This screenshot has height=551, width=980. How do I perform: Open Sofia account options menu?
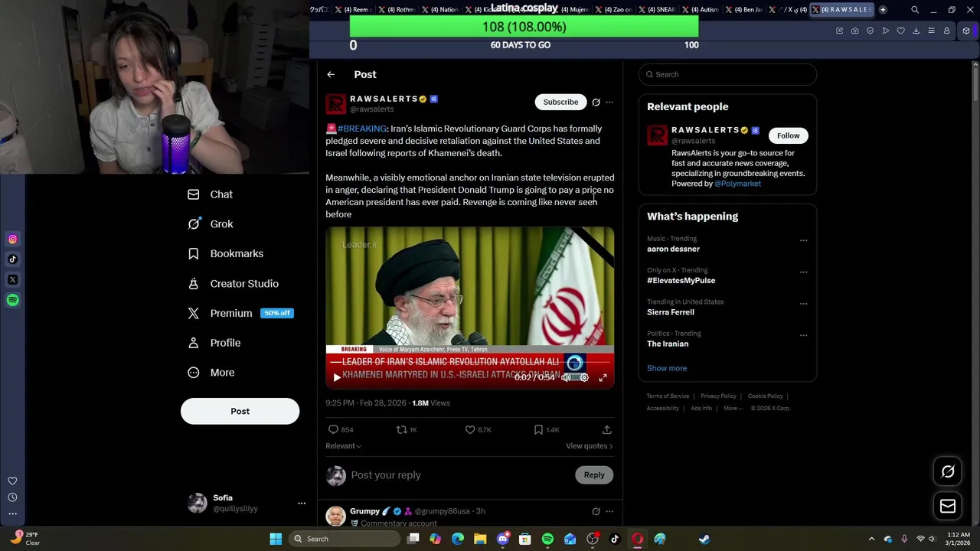coord(302,503)
